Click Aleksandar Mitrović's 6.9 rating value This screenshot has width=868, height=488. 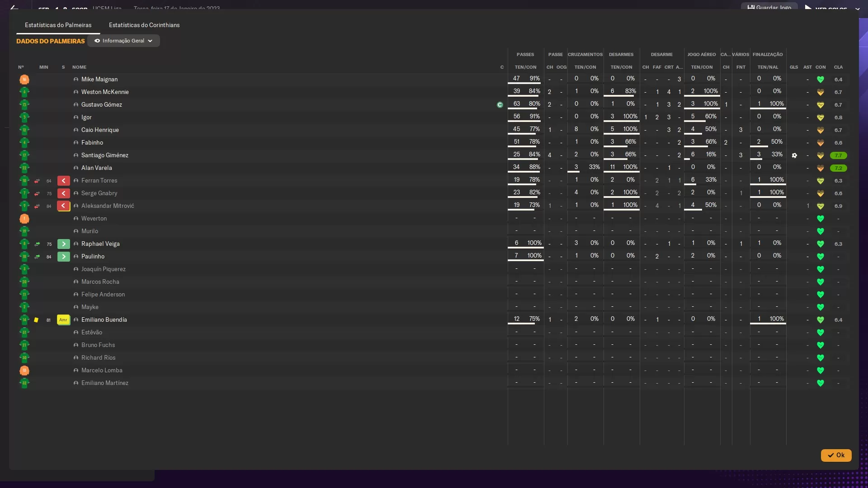click(x=838, y=206)
